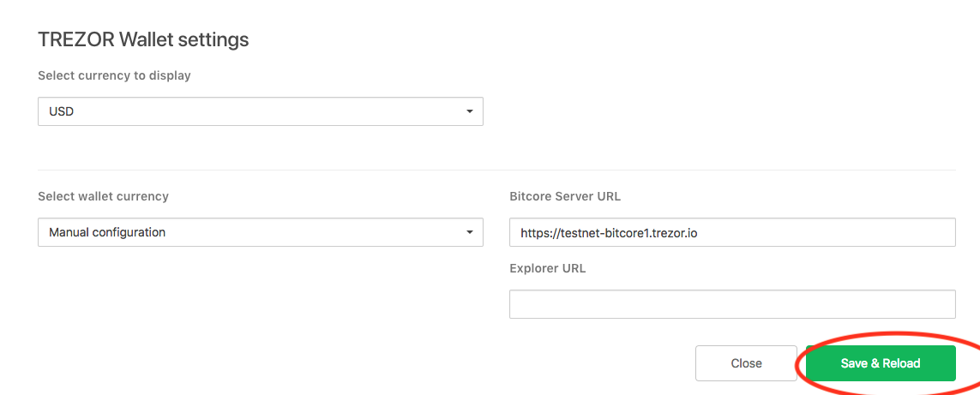
Task: Click the Bitcore Server URL label
Action: [564, 196]
